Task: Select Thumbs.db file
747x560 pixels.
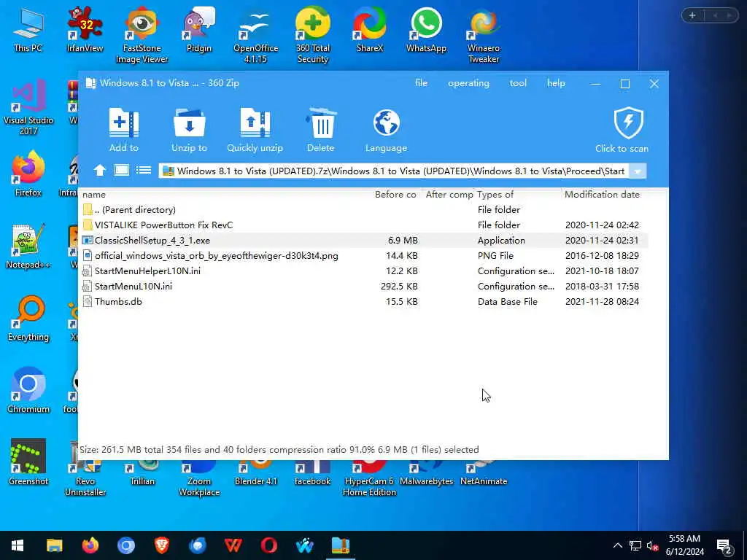Action: (365, 301)
